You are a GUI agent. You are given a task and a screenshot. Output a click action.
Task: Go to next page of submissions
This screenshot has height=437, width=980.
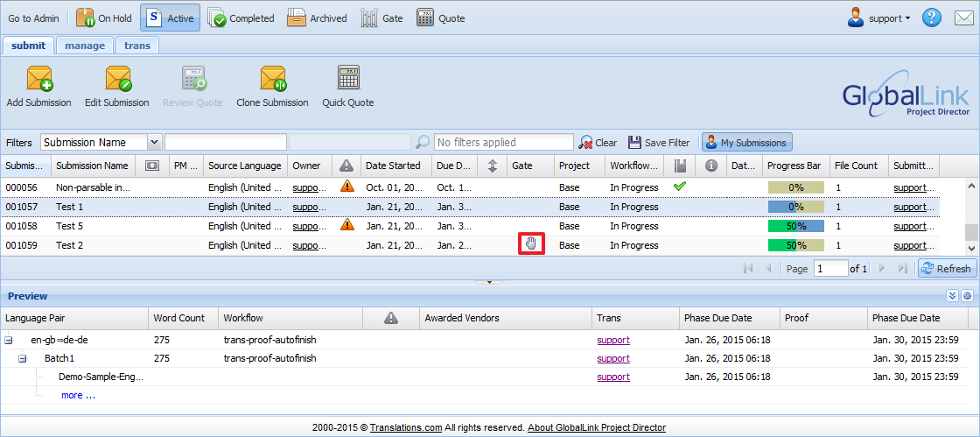(x=882, y=268)
